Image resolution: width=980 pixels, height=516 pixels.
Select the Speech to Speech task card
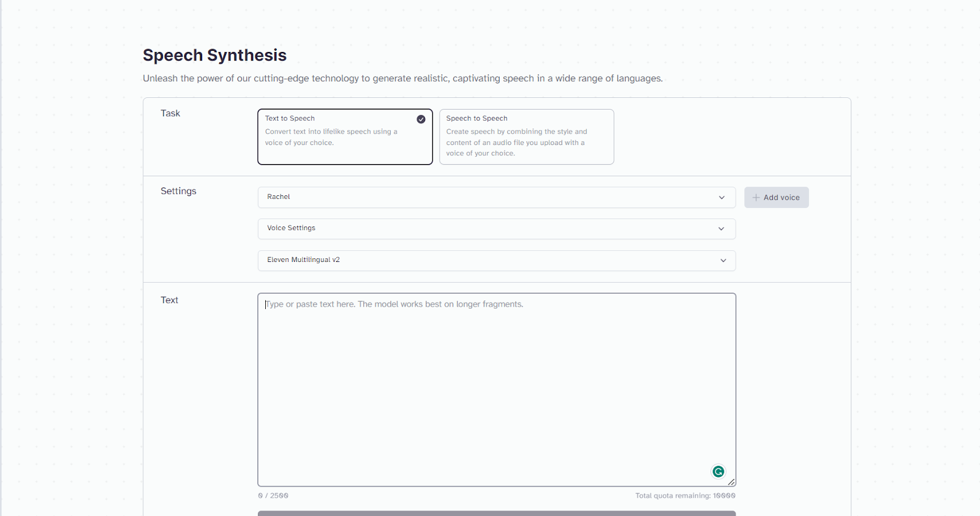pos(526,136)
